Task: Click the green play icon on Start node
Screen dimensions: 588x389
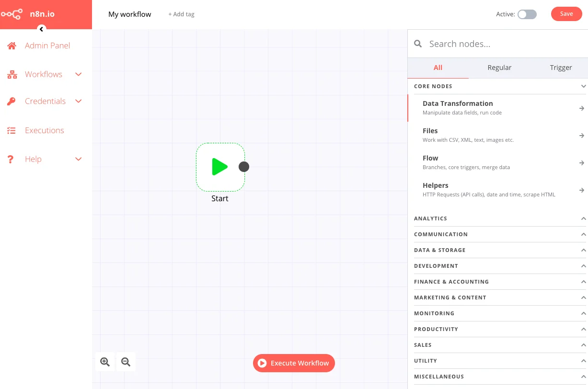Action: click(220, 167)
